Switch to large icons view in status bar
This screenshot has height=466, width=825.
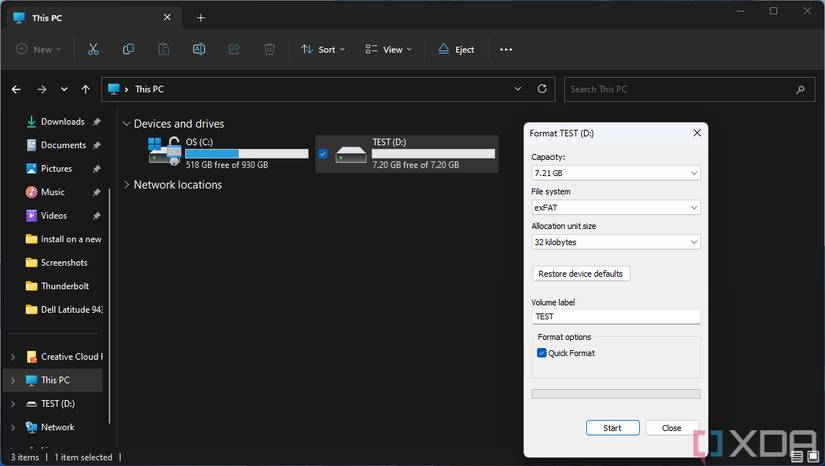point(812,457)
